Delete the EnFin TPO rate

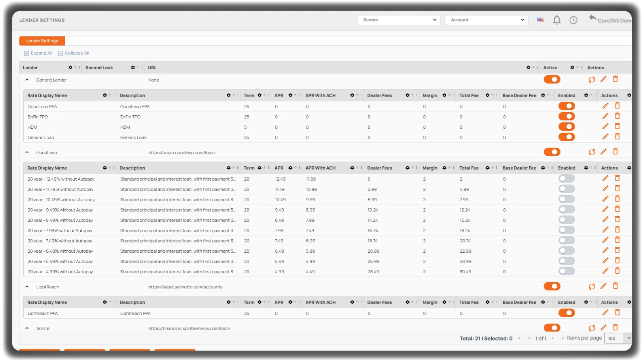point(617,116)
